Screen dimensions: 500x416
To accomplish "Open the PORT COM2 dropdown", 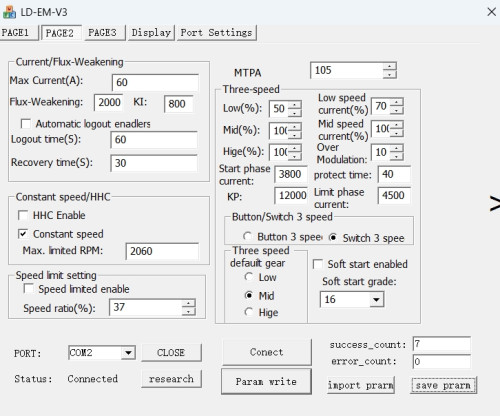I will 128,353.
